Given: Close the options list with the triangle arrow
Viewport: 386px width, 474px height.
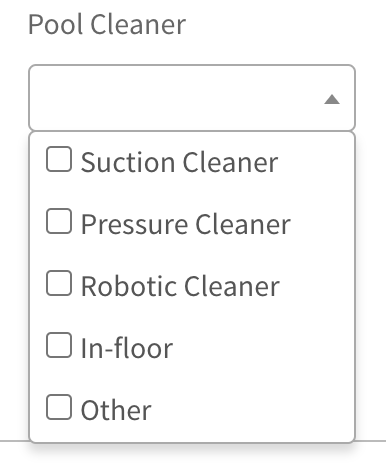Looking at the screenshot, I should 332,99.
